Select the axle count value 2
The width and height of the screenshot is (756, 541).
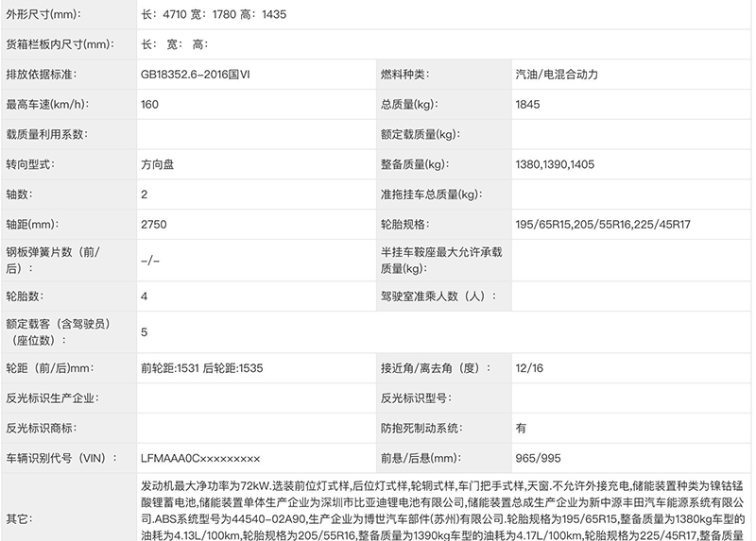pos(145,194)
